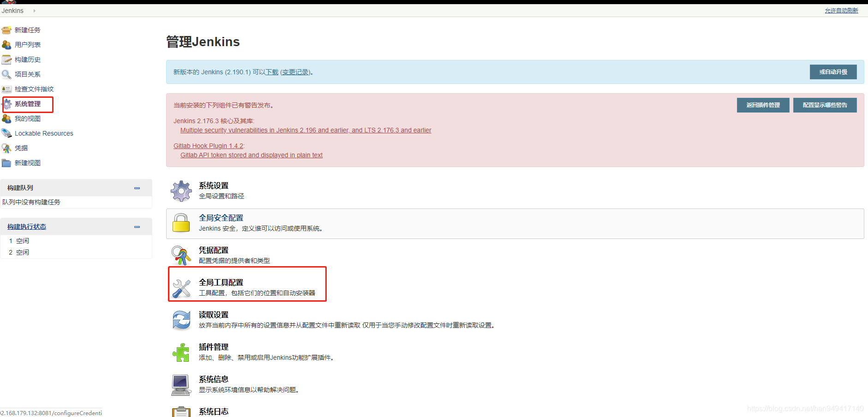
Task: Open the 全局安全配置 heading
Action: pyautogui.click(x=221, y=218)
